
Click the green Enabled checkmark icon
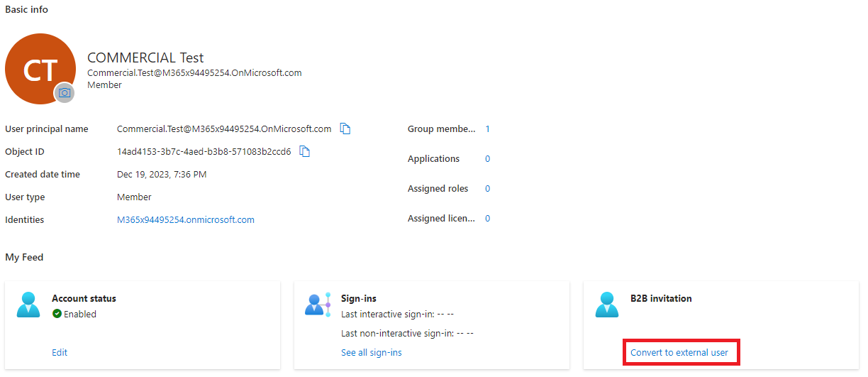point(57,314)
